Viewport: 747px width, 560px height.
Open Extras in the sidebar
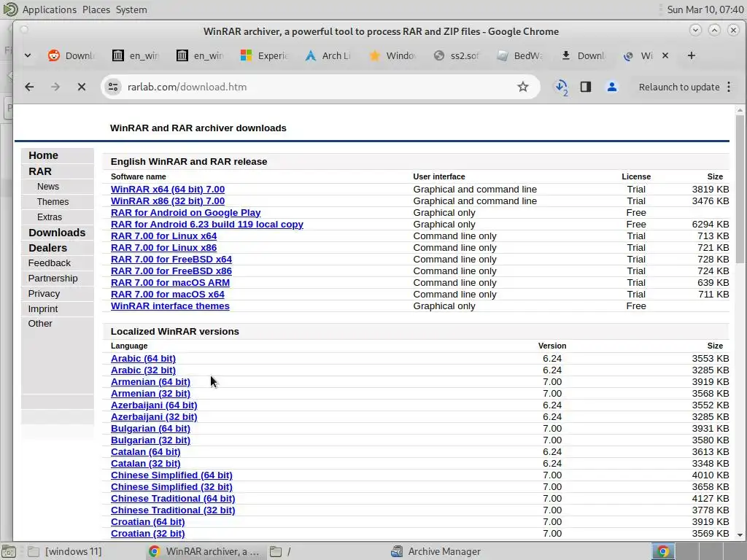[x=50, y=217]
